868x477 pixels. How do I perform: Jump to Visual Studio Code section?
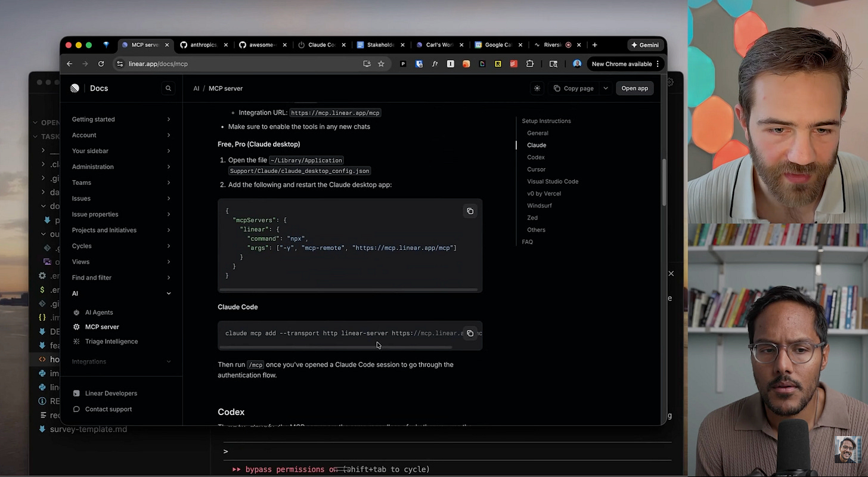coord(553,181)
